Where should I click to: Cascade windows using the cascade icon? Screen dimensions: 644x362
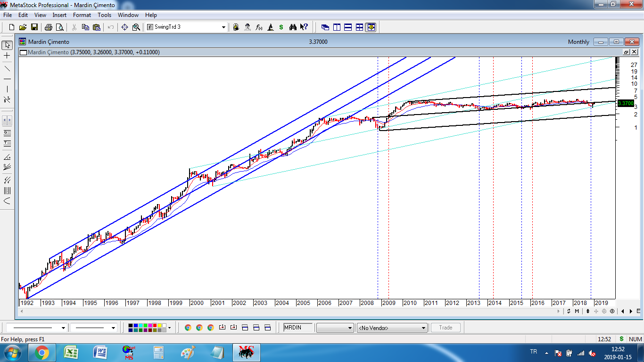(x=325, y=27)
